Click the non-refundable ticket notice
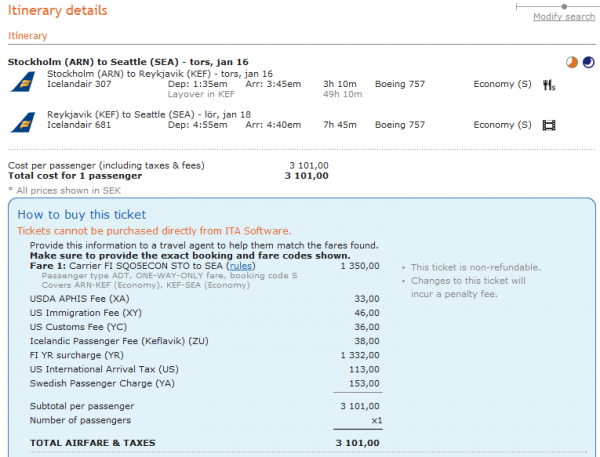 click(476, 267)
